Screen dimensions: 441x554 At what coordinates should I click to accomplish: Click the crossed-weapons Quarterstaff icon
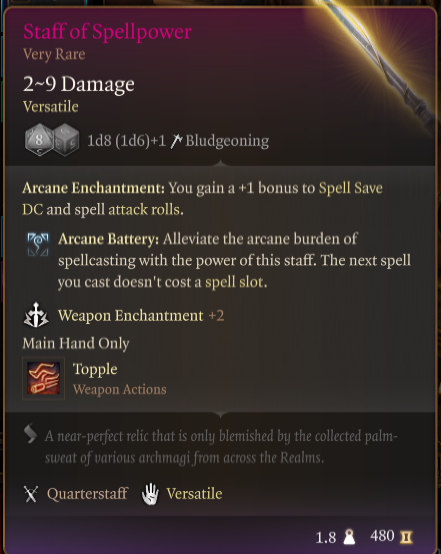pos(31,494)
